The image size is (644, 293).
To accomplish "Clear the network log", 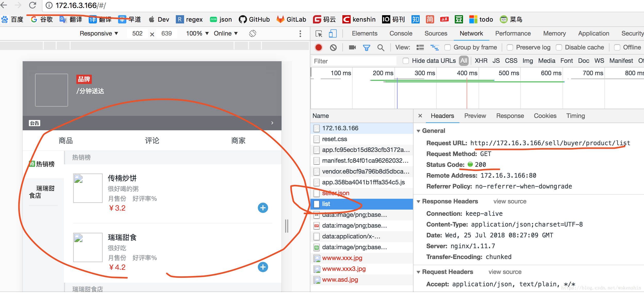I will (333, 47).
